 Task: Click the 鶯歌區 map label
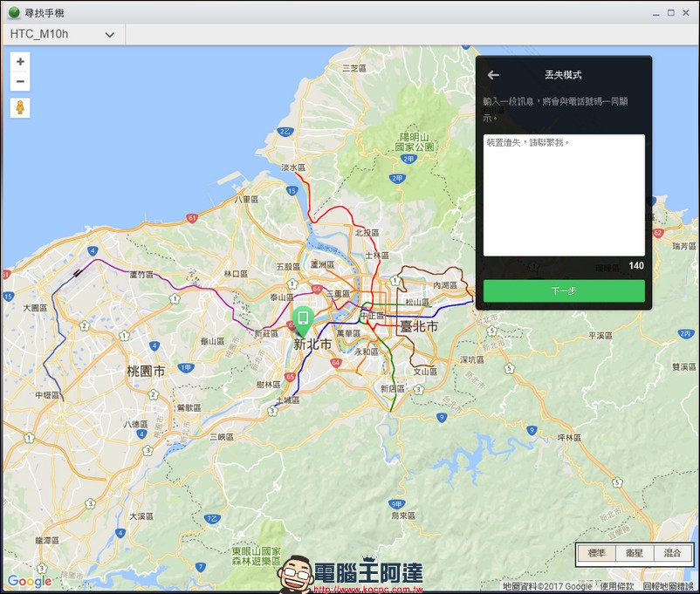pyautogui.click(x=189, y=408)
